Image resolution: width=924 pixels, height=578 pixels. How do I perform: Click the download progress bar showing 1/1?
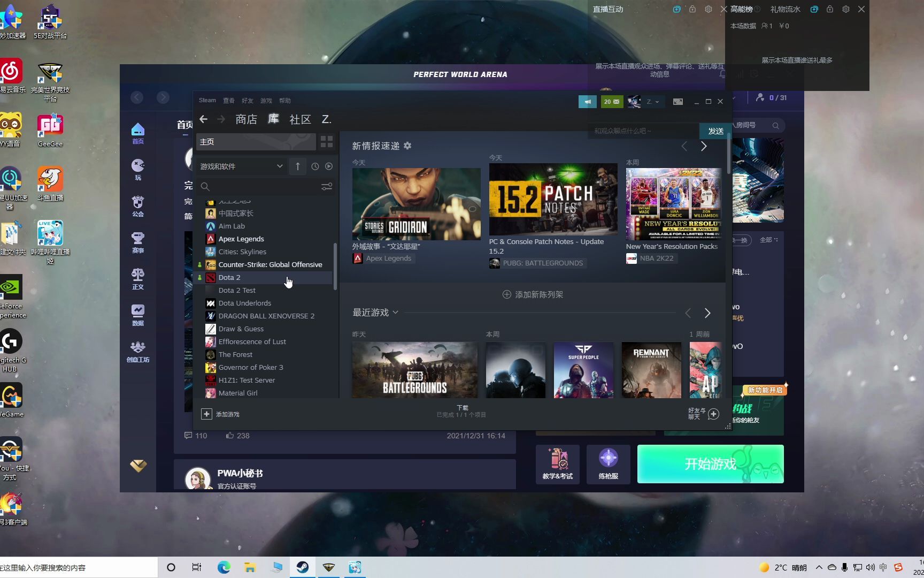461,411
